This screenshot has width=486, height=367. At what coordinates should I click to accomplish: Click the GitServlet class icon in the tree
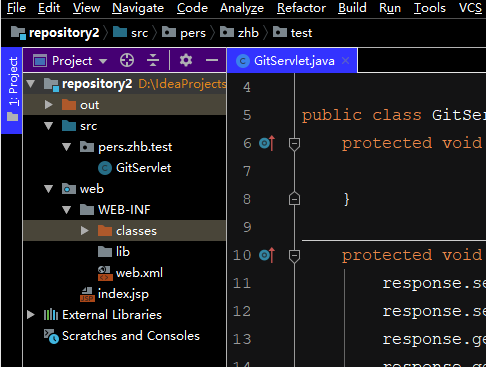tap(105, 168)
